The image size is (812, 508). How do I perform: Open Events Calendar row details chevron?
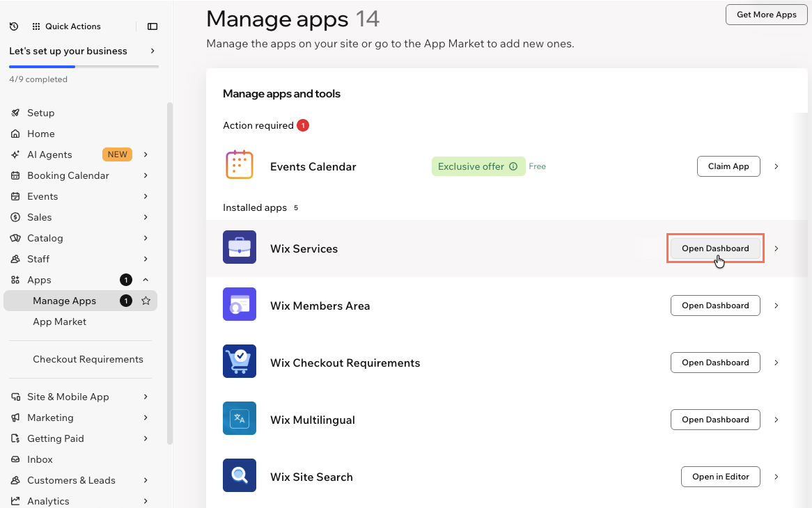point(776,166)
